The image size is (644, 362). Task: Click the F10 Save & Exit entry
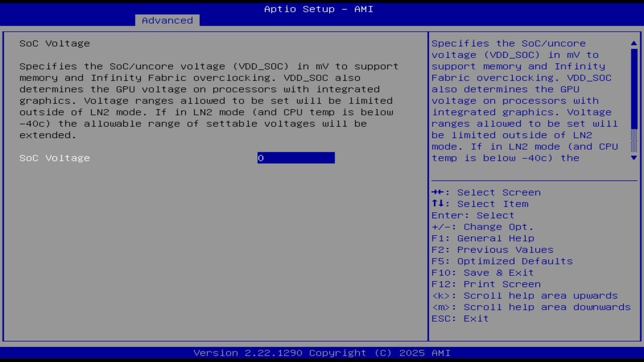(482, 273)
